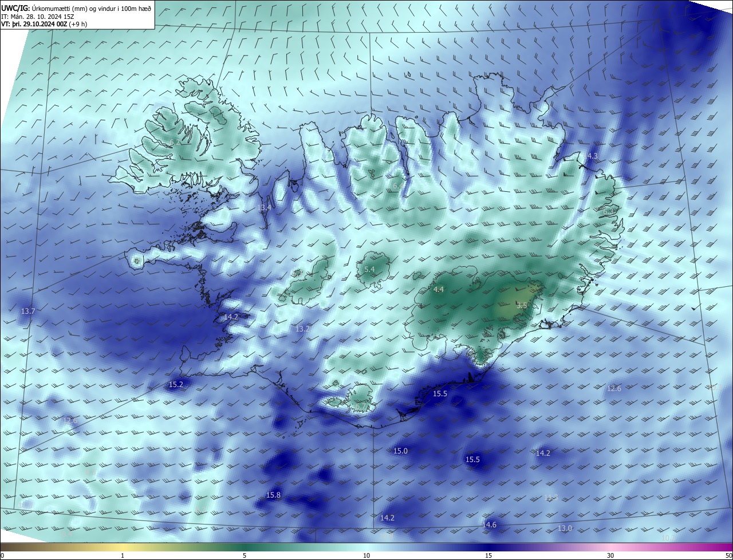Image resolution: width=733 pixels, height=560 pixels.
Task: Click the 13.2 value label
Action: point(302,329)
